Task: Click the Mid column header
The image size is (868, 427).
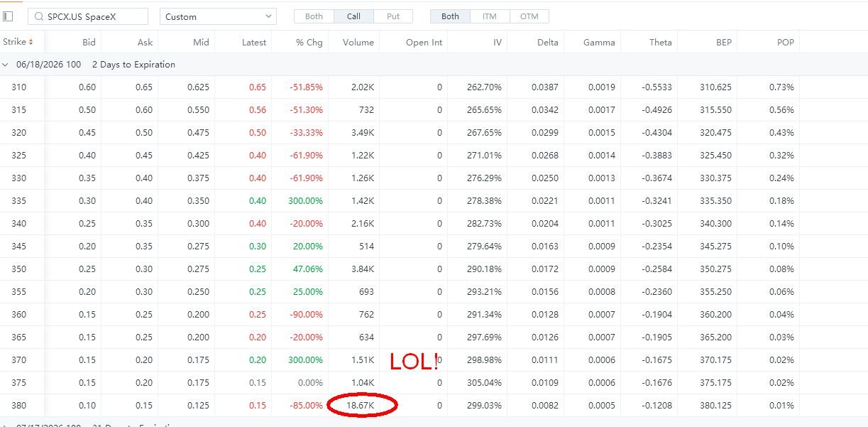Action: click(201, 42)
